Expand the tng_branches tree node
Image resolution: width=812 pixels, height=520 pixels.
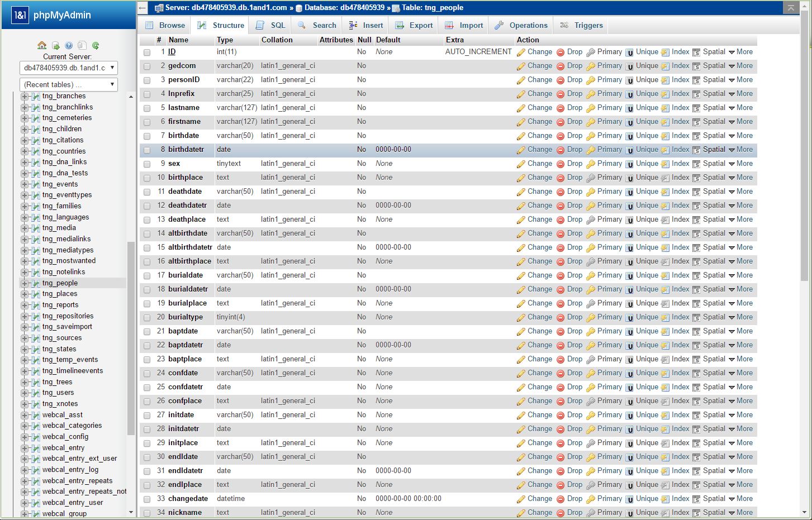point(24,96)
